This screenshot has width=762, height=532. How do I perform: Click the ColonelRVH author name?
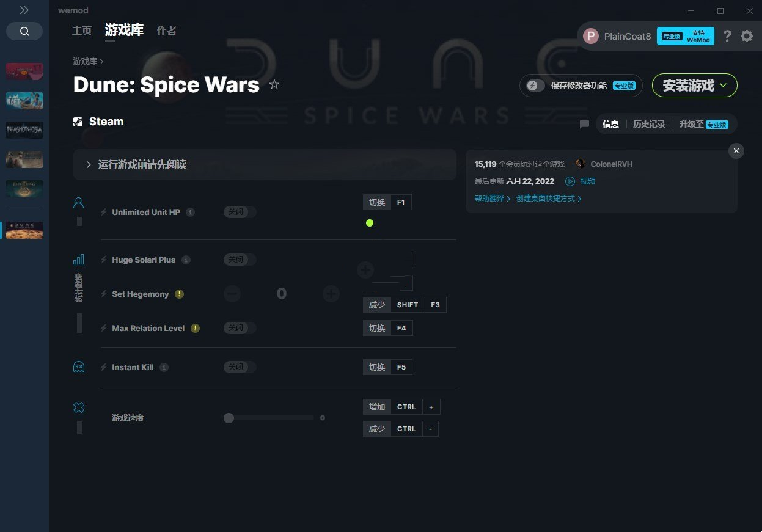612,164
